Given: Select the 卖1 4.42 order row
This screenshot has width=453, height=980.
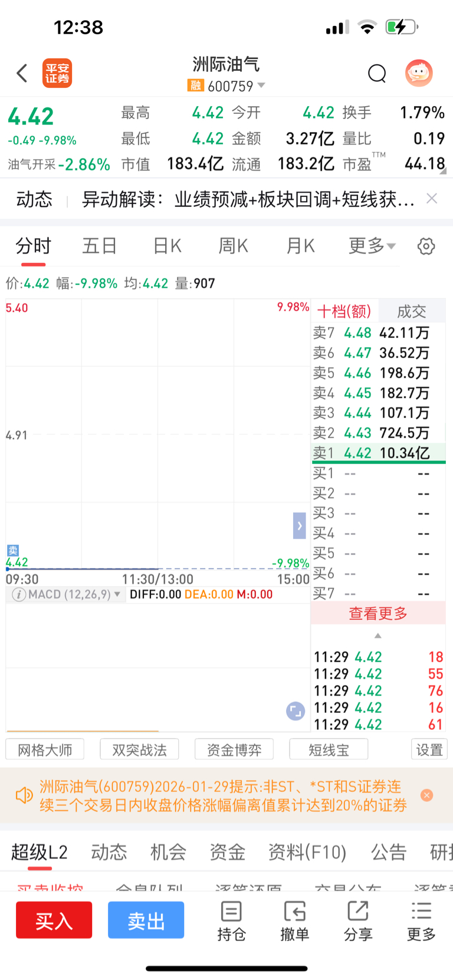Looking at the screenshot, I should 378,453.
